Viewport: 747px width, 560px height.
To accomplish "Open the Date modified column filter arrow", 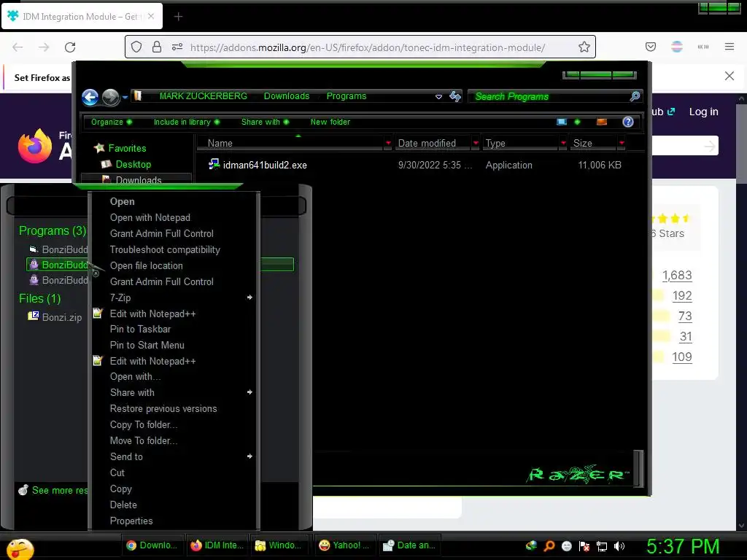I will point(476,144).
